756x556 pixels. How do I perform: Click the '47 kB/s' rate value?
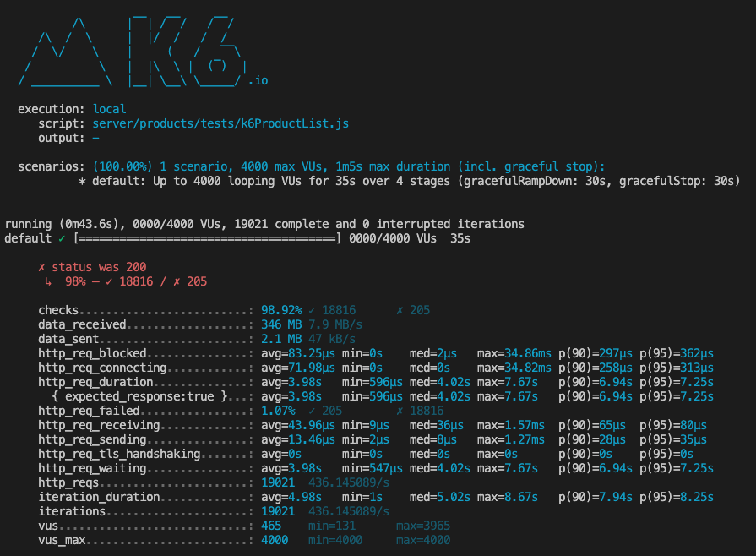coord(332,339)
